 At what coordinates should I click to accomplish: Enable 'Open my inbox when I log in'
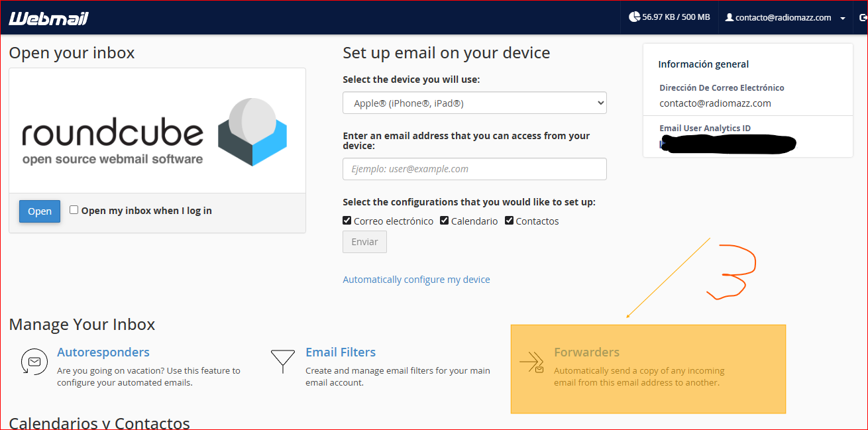tap(74, 210)
